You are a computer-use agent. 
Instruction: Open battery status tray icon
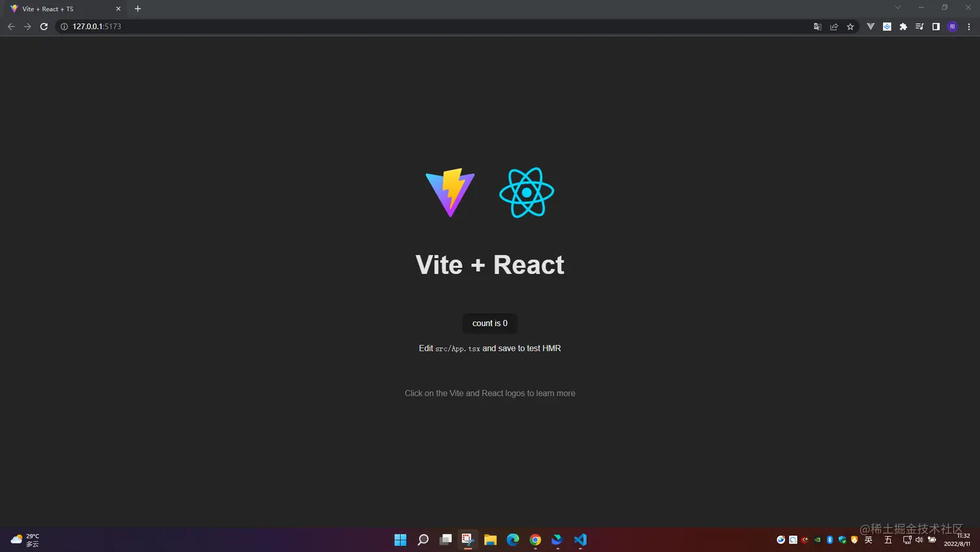(932, 540)
